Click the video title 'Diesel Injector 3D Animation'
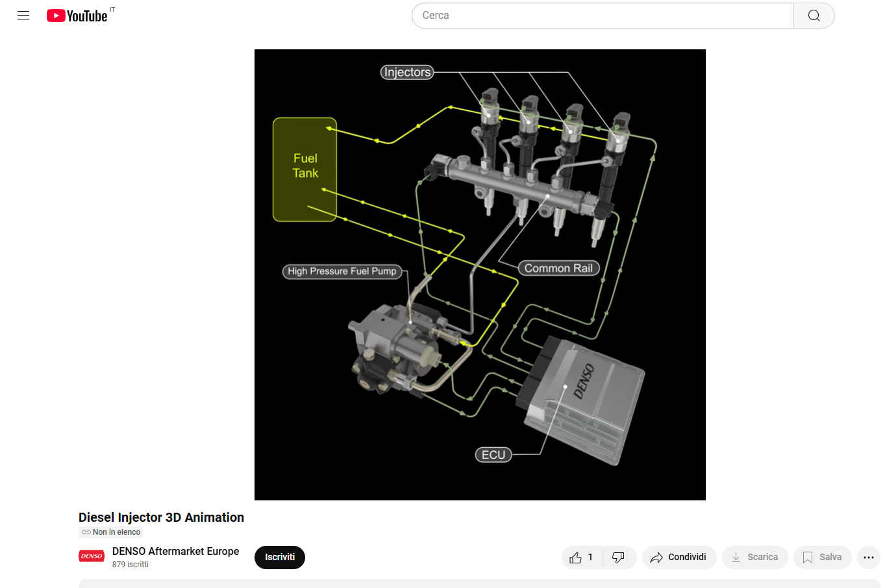 [x=161, y=517]
